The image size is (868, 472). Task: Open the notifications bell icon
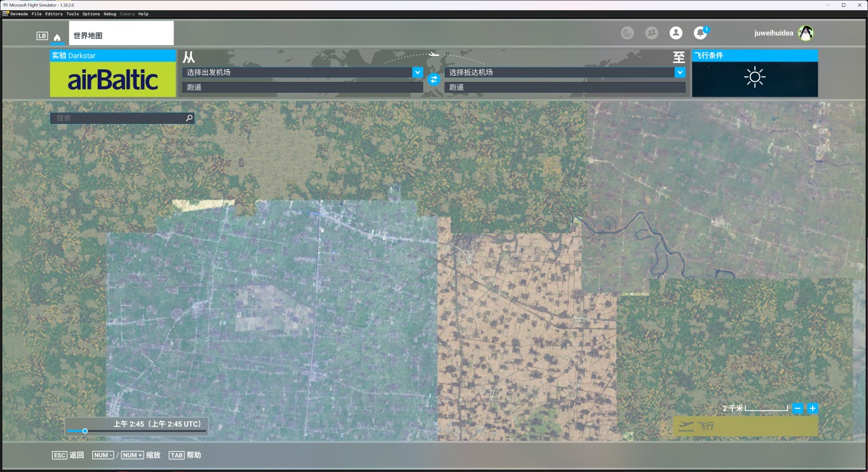(x=700, y=32)
